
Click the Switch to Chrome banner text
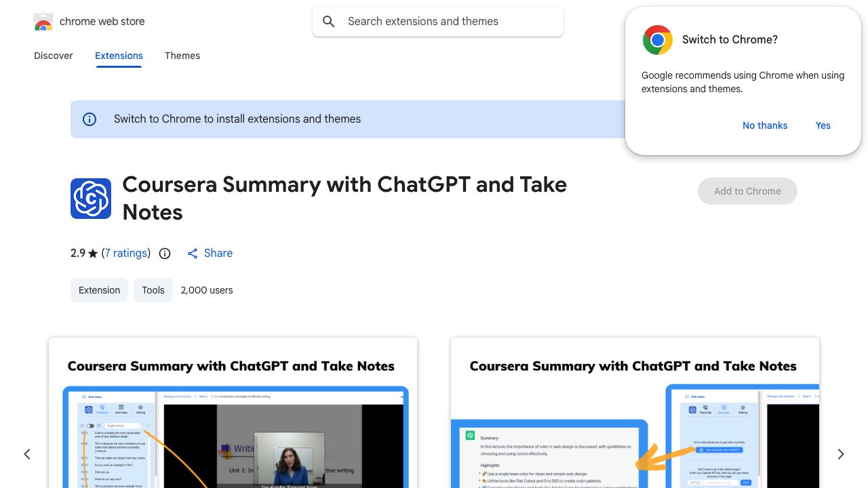coord(237,119)
